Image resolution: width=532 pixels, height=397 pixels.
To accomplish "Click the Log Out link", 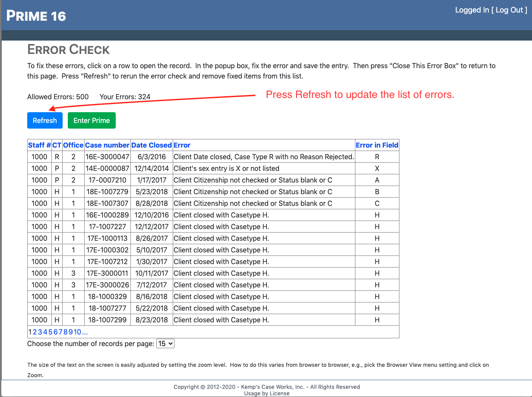I will point(509,10).
